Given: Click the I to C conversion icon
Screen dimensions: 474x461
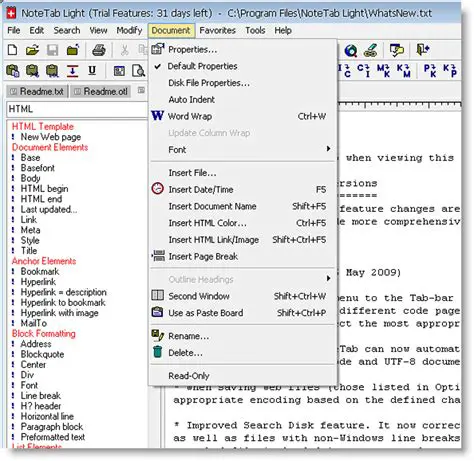Looking at the screenshot, I should click(345, 71).
